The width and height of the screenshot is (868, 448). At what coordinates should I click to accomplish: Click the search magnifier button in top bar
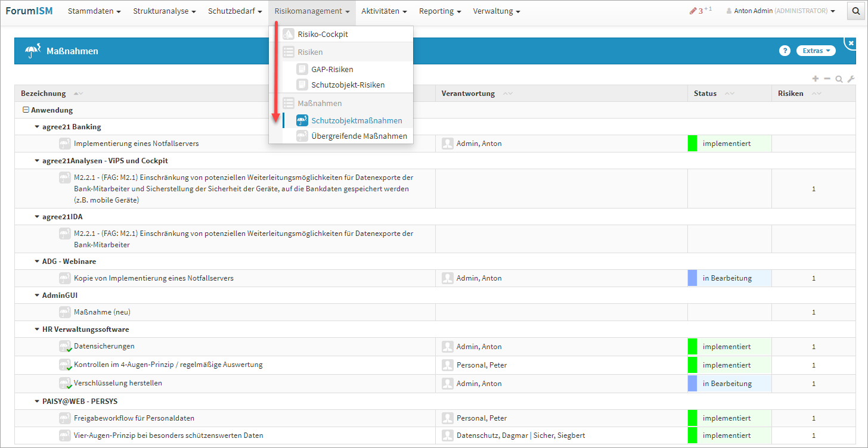click(x=857, y=11)
